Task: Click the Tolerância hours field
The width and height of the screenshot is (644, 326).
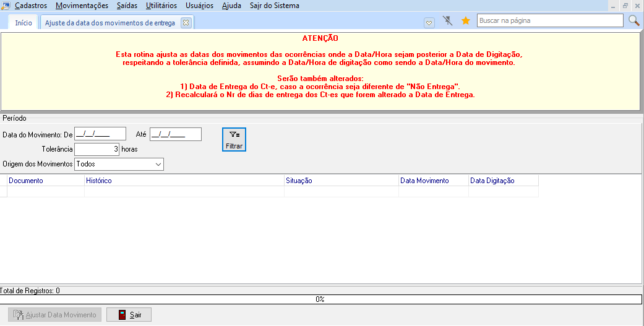Action: [x=97, y=149]
